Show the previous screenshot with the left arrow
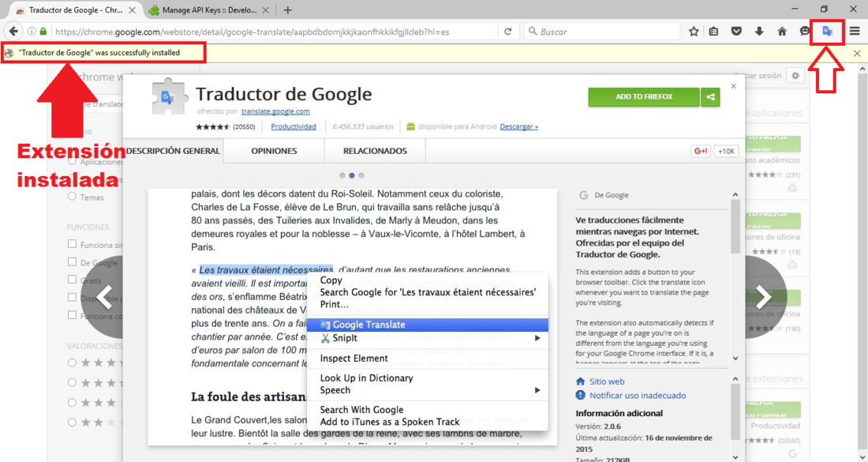The image size is (868, 462). coord(105,296)
